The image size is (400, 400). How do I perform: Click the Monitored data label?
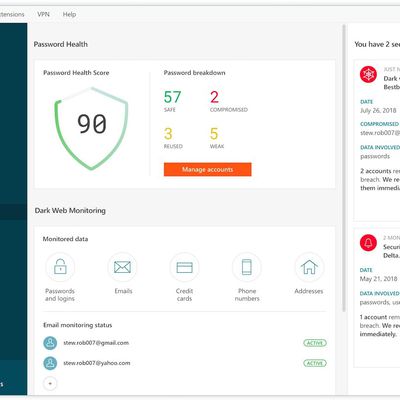(65, 239)
